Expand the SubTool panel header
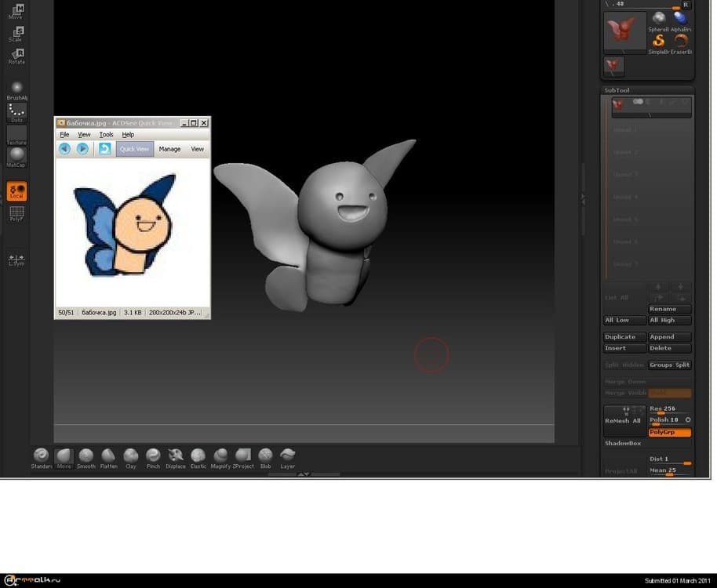Viewport: 717px width, 588px height. click(617, 90)
